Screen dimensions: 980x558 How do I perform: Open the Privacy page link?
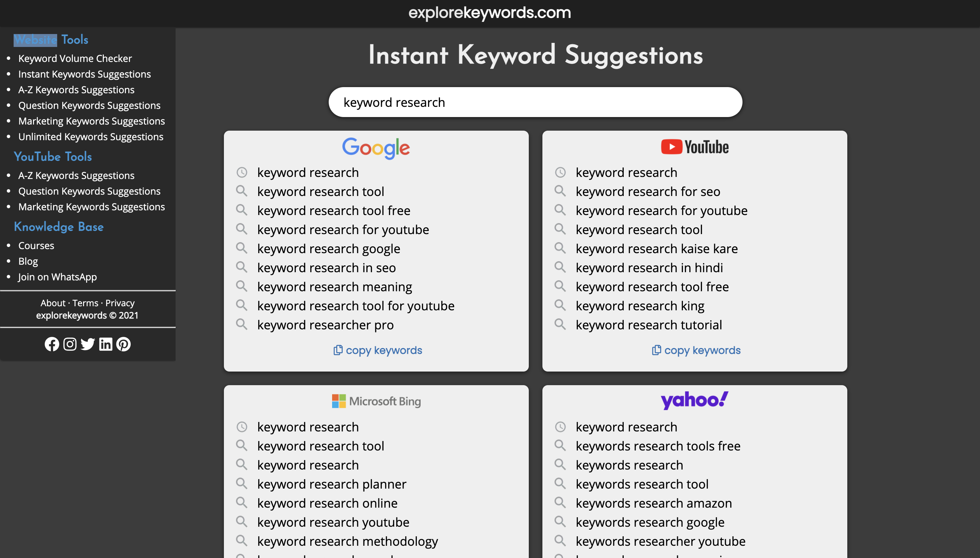point(120,303)
